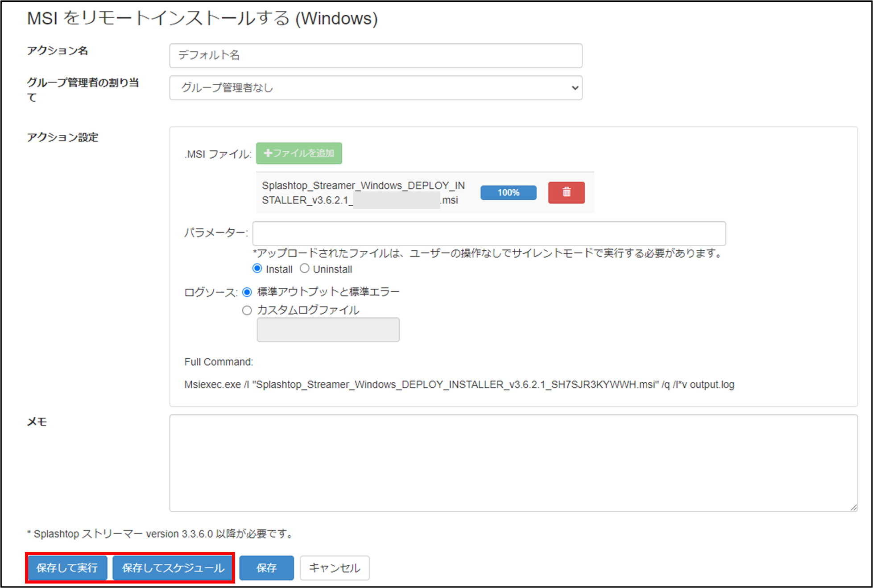Image resolution: width=873 pixels, height=588 pixels.
Task: Click the save (保存) button
Action: coord(266,568)
